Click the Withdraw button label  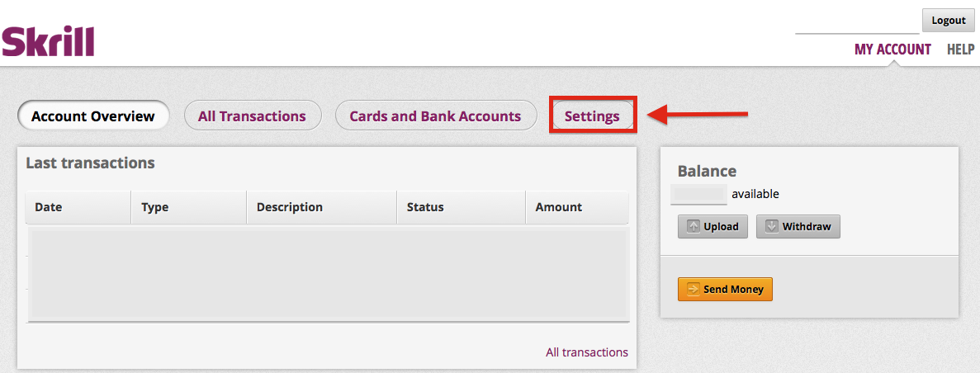[807, 227]
